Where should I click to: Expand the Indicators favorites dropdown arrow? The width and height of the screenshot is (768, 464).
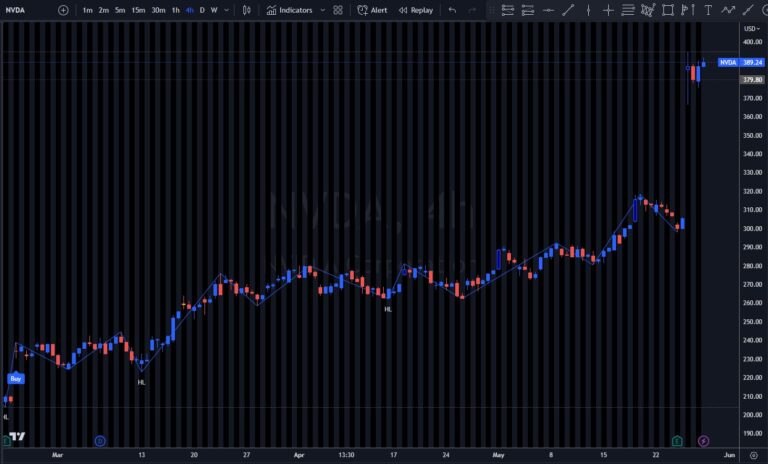click(321, 10)
